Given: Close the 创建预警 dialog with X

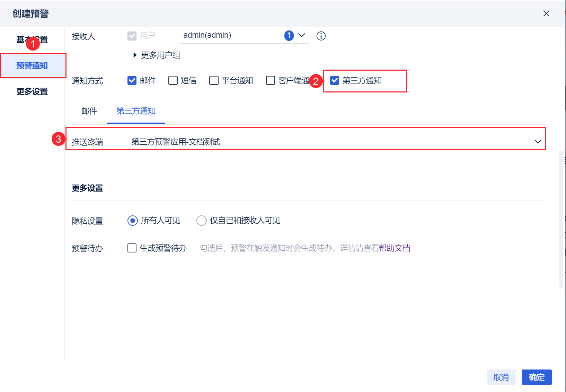Looking at the screenshot, I should 546,14.
